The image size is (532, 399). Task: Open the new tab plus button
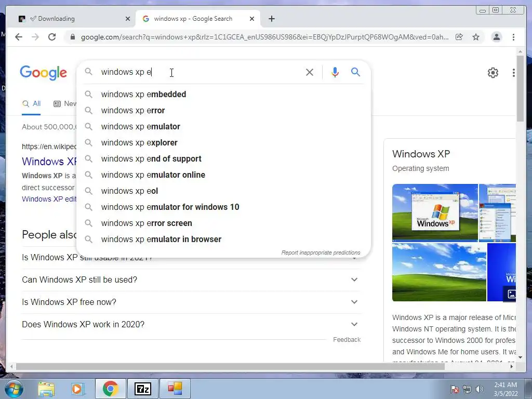271,19
